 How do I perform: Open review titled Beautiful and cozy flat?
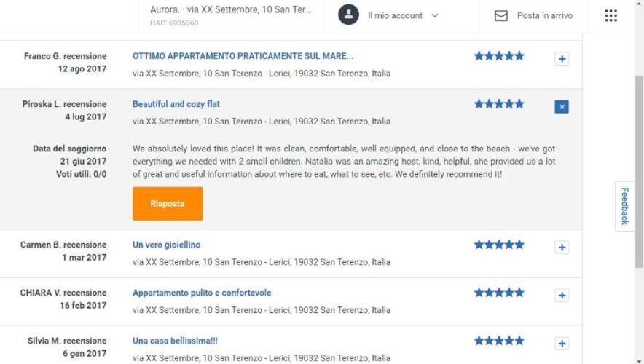tap(176, 104)
